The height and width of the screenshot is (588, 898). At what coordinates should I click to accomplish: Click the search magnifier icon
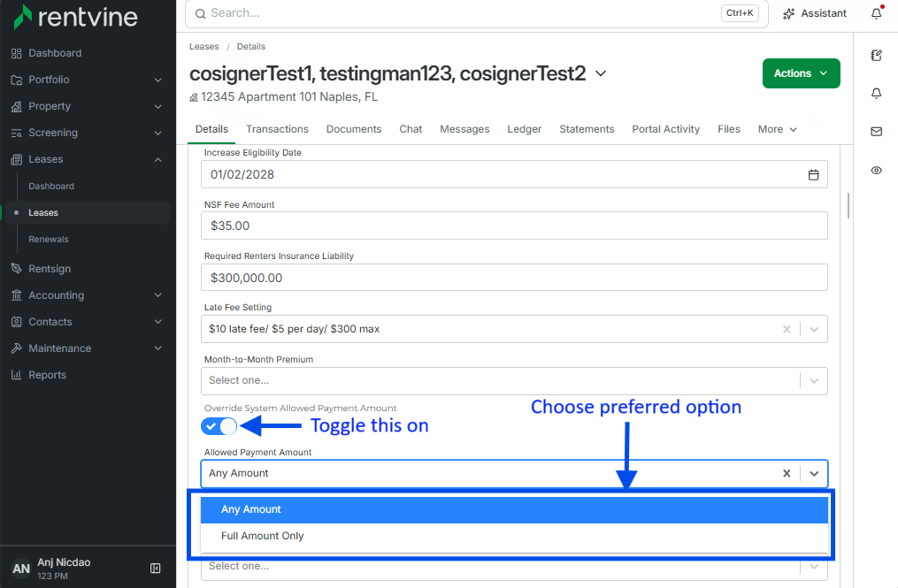point(201,14)
